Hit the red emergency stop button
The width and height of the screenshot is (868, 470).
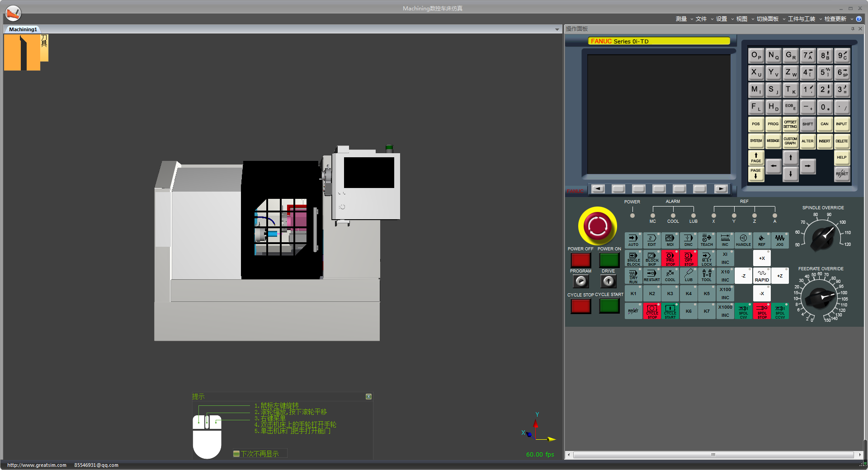[x=598, y=226]
